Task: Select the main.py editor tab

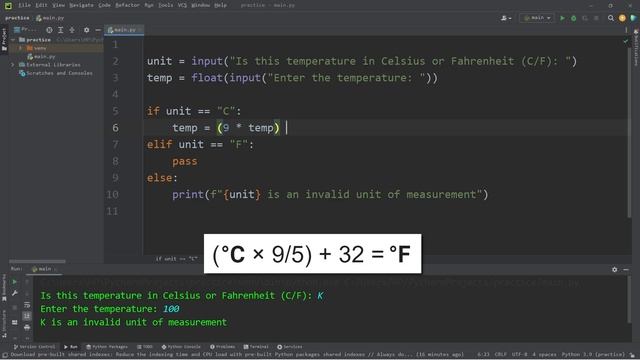Action: [124, 30]
